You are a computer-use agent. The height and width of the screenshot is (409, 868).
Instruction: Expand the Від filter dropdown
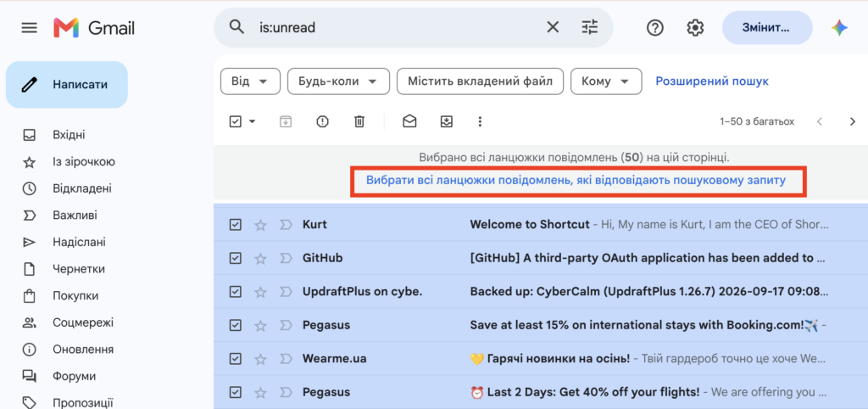[250, 81]
